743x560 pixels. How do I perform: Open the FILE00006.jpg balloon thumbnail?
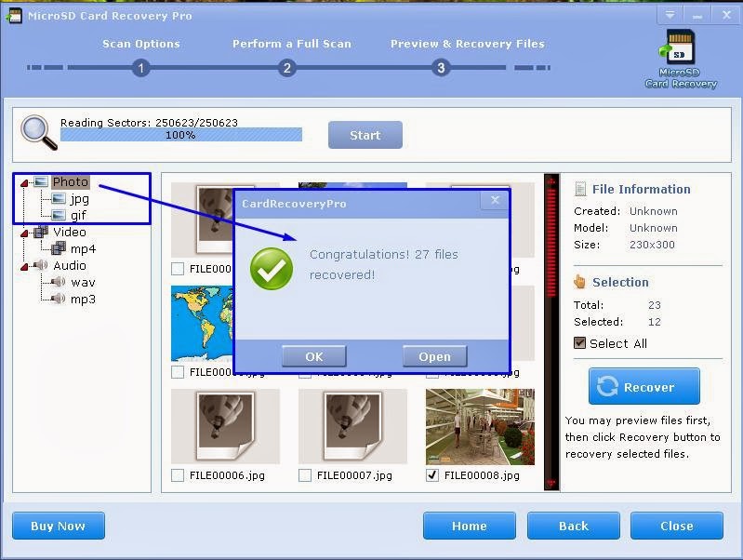click(x=226, y=426)
